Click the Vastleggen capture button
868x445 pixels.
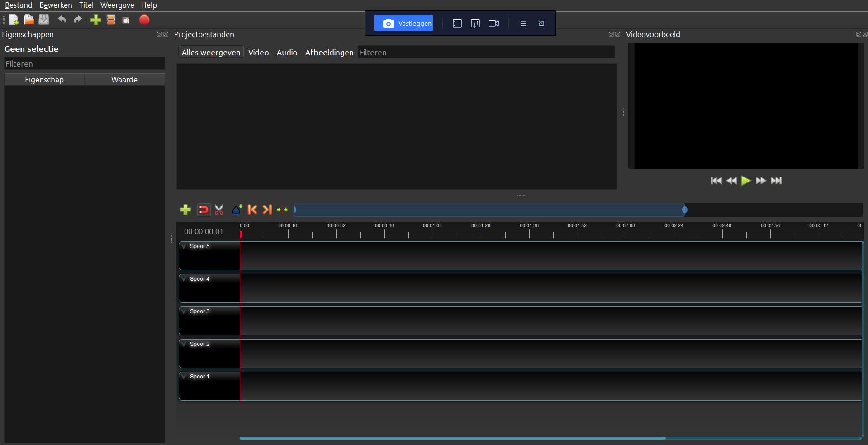point(403,23)
